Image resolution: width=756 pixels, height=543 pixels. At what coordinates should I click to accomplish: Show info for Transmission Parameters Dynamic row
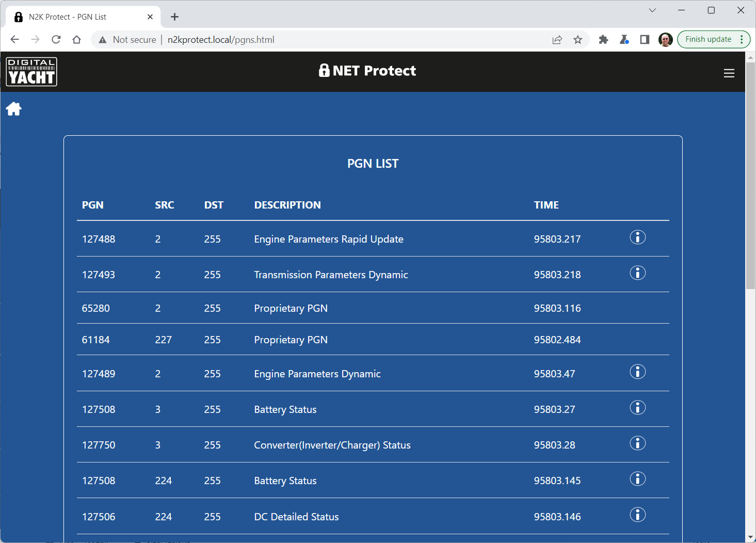click(x=637, y=273)
